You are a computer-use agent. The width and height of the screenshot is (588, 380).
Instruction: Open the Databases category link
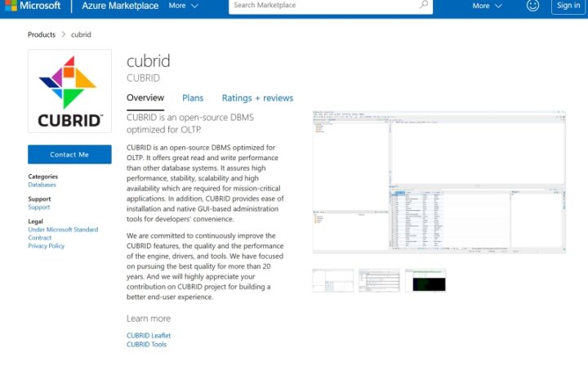[42, 185]
